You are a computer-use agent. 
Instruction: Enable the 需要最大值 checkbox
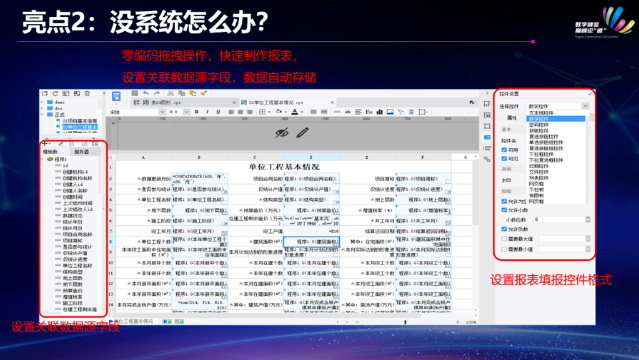click(504, 239)
